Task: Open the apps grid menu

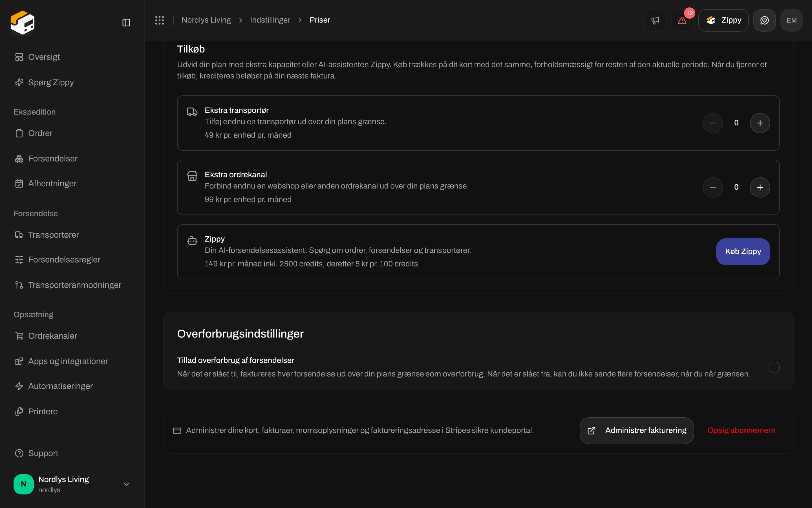Action: coord(159,20)
